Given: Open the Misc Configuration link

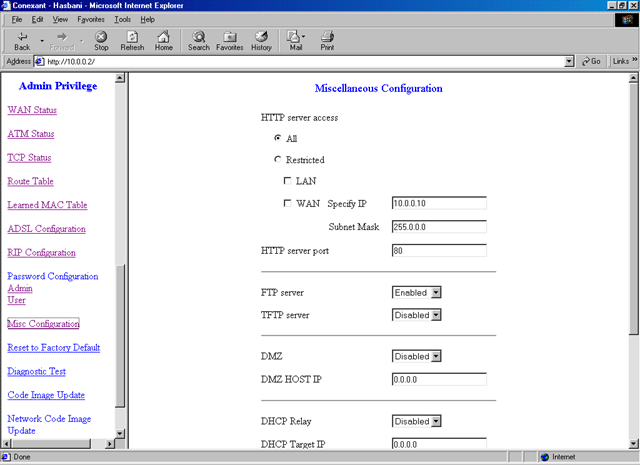Looking at the screenshot, I should (x=43, y=324).
